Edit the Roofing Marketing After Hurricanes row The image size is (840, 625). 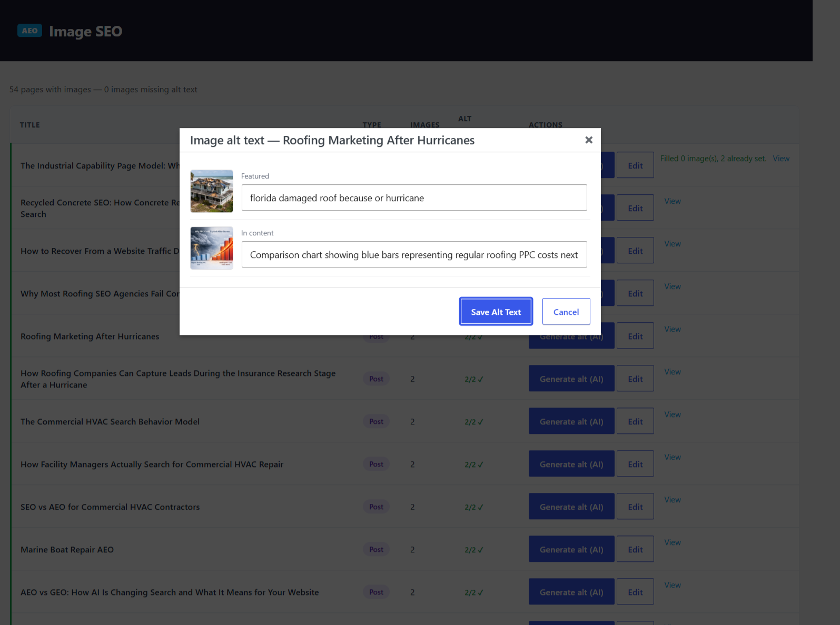(635, 336)
